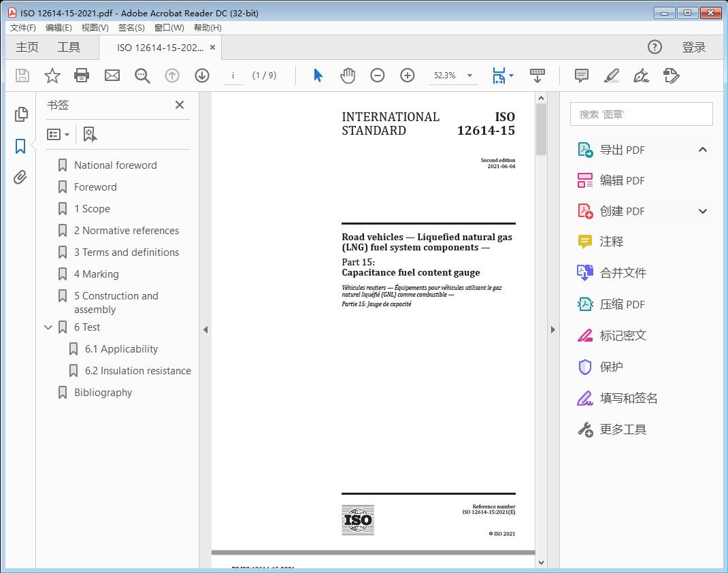Viewport: 728px width, 573px height.
Task: Open the 4 Marking bookmark
Action: (x=96, y=274)
